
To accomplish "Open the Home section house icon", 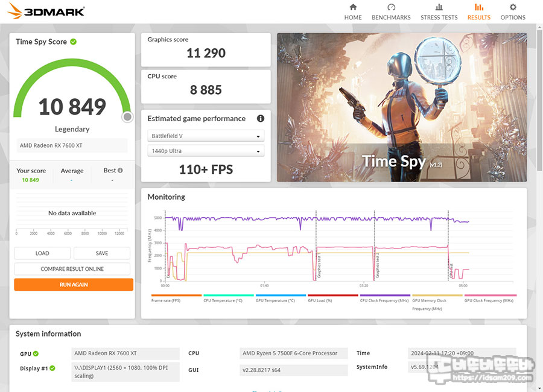I will click(353, 7).
